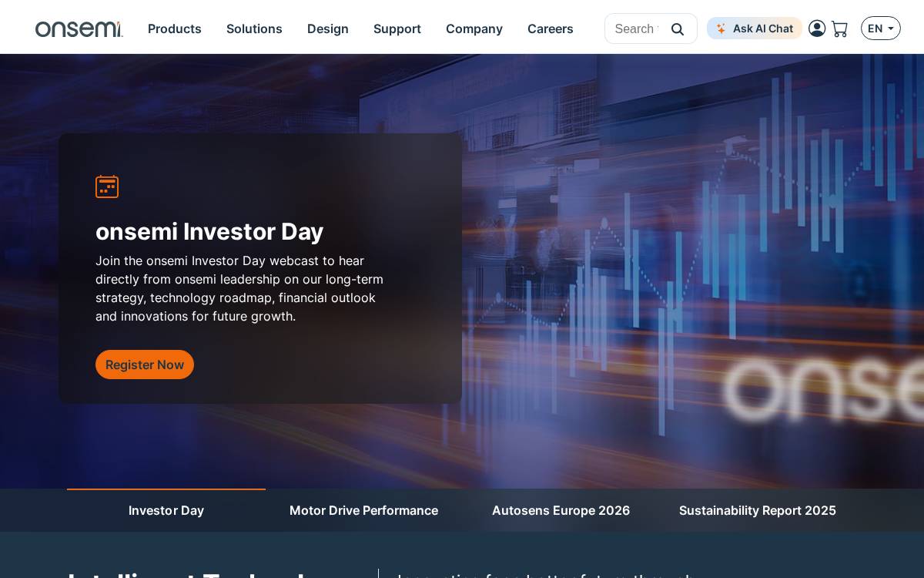Select the Motor Drive Performance tab
Image resolution: width=924 pixels, height=578 pixels.
point(363,510)
